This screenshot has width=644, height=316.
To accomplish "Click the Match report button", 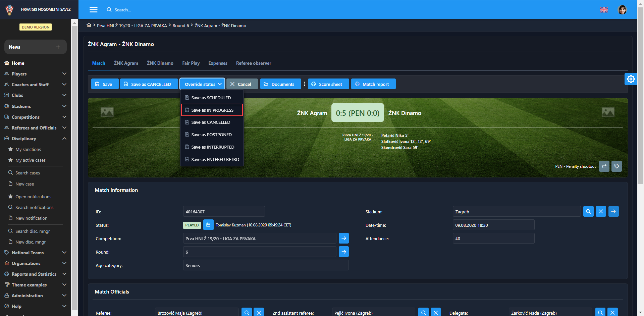I will (373, 84).
